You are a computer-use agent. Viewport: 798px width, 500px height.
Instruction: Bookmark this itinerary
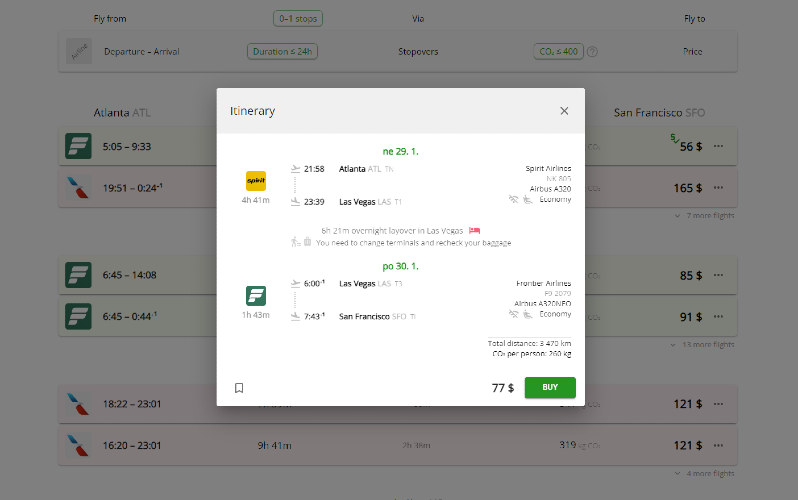[x=239, y=388]
